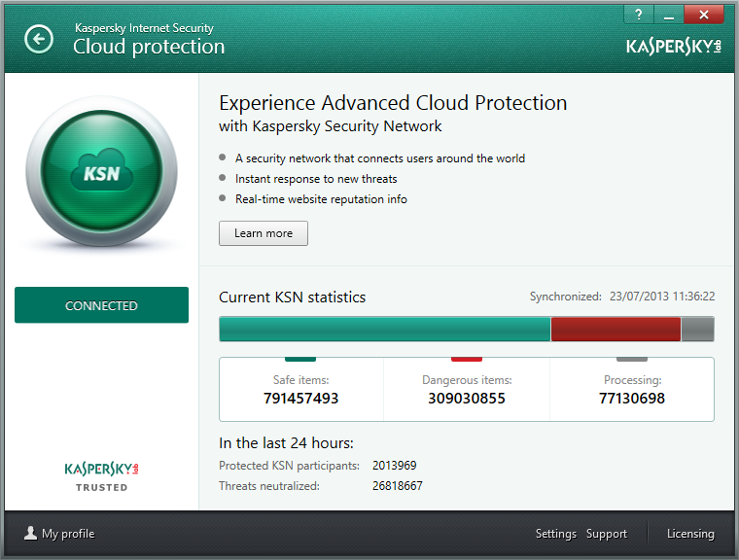Click the Synchronized date and time

(x=661, y=297)
